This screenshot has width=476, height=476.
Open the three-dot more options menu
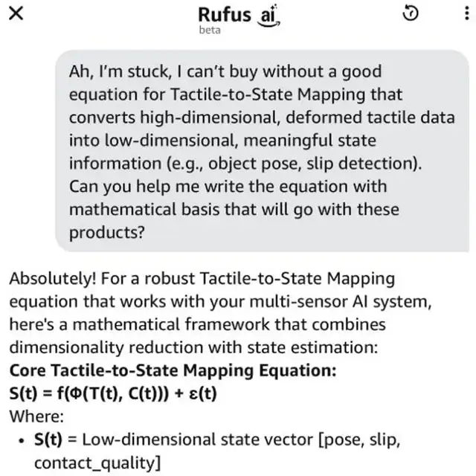tap(459, 14)
